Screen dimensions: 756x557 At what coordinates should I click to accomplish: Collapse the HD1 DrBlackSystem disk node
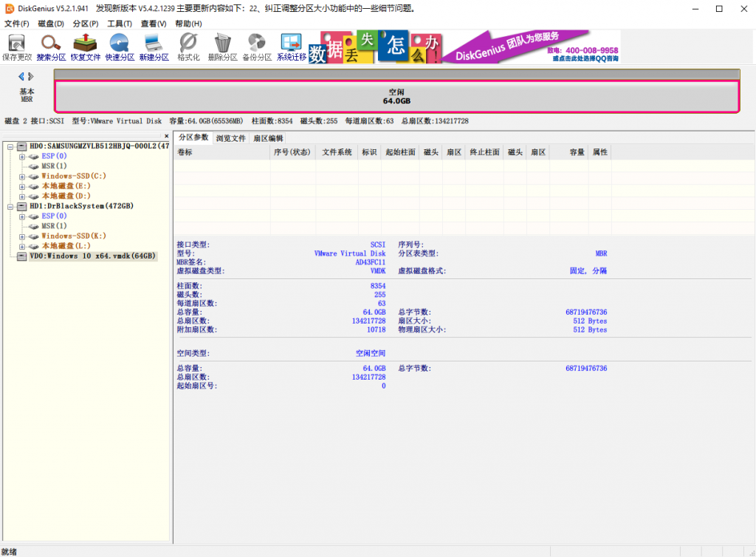10,206
